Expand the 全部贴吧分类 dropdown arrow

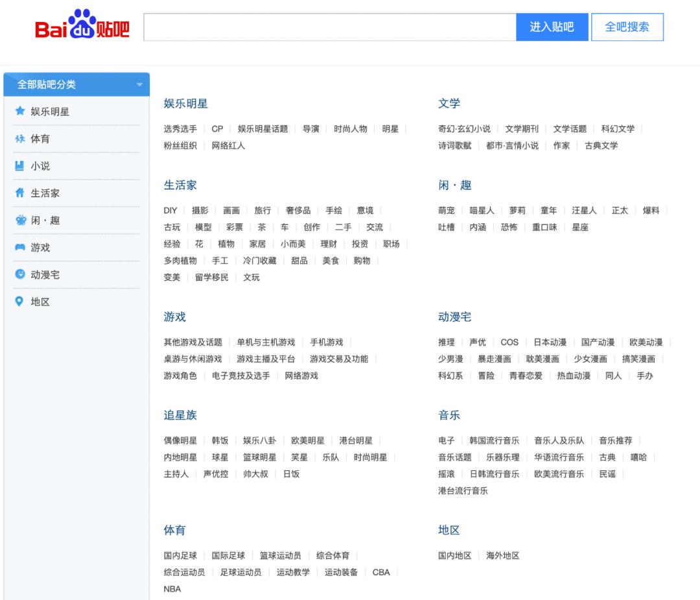tap(139, 84)
